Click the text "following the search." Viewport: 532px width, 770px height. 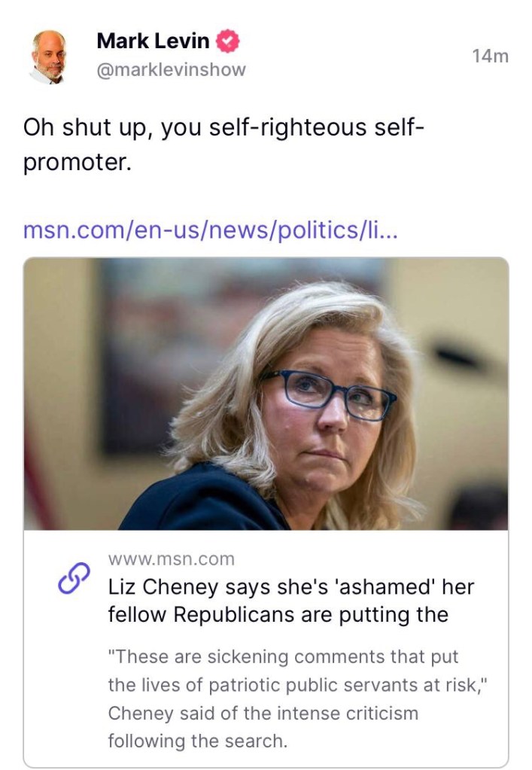(198, 741)
